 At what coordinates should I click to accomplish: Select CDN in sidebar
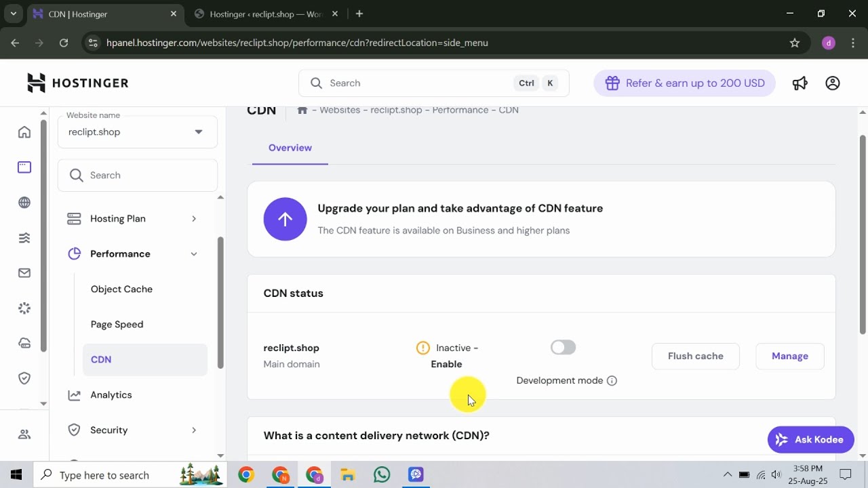coord(145,359)
